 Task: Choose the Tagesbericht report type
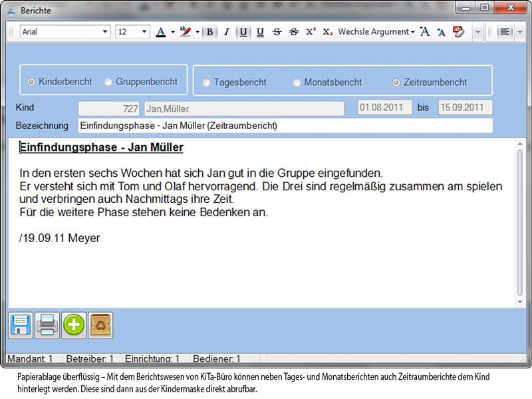(207, 82)
